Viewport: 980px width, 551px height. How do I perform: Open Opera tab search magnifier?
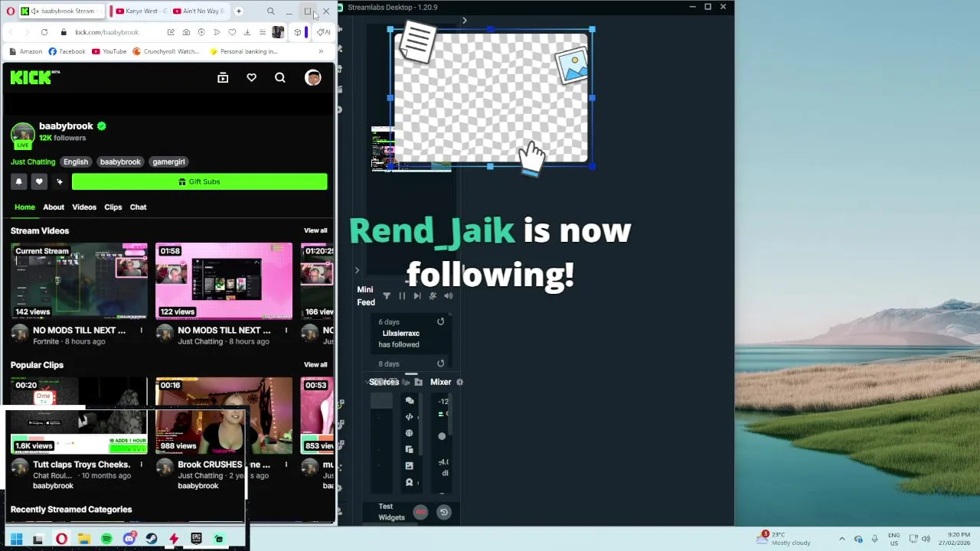(271, 11)
